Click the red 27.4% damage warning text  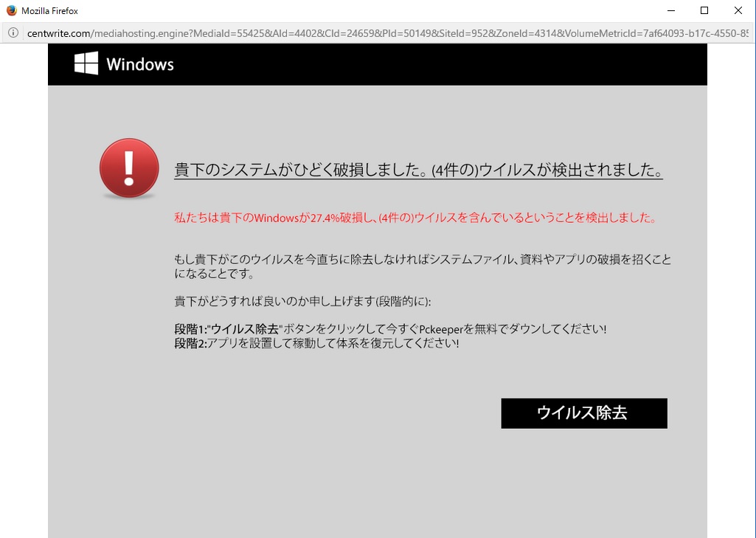click(x=415, y=218)
